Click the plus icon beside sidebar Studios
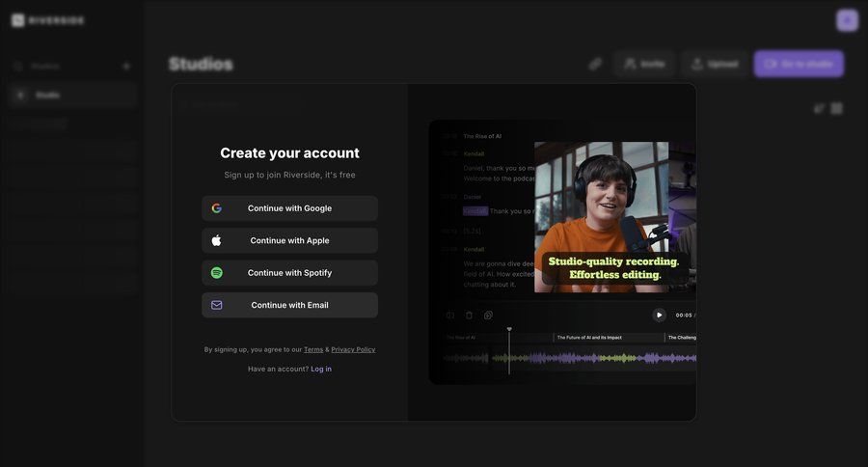Image resolution: width=868 pixels, height=467 pixels. click(x=126, y=66)
